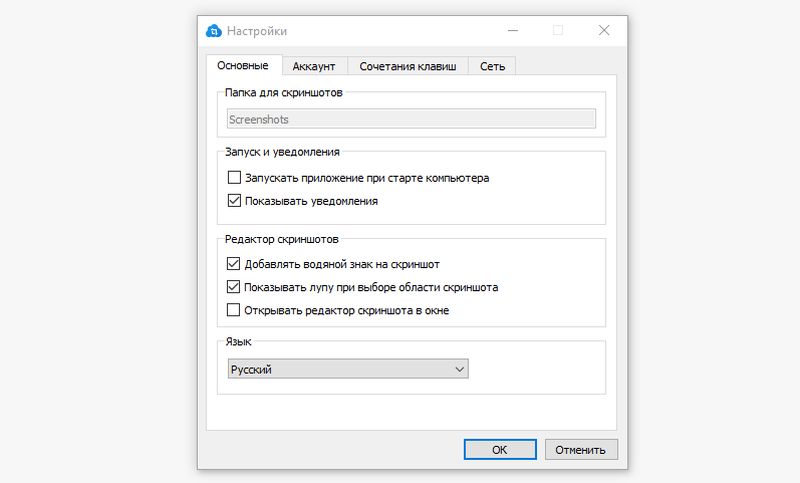Enable Запускать приложение при старте компьютера
800x483 pixels.
pos(235,178)
